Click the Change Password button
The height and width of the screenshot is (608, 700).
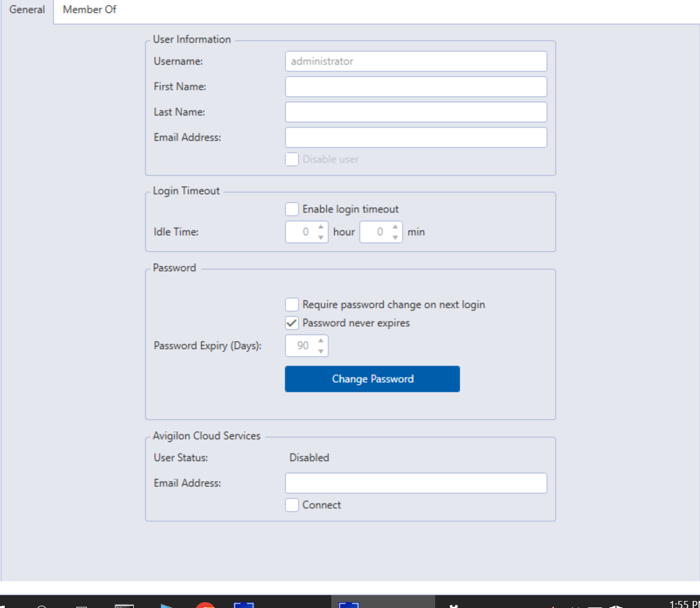[372, 379]
